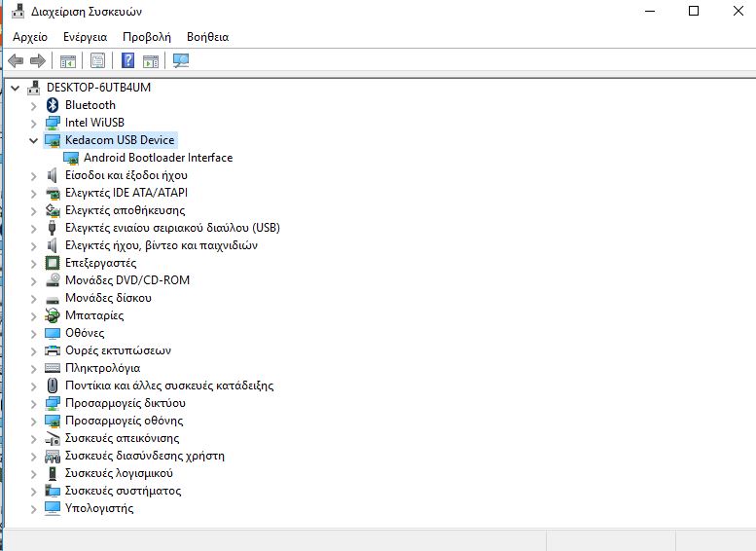Expand the Μονάδες δίσκου category
Viewport: 756px width, 551px height.
coord(34,298)
